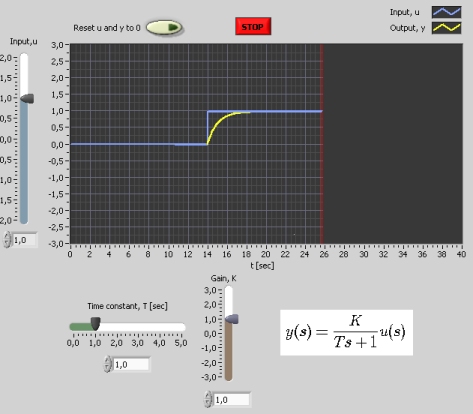Click the Input,u vertical slider knob

[x=26, y=98]
